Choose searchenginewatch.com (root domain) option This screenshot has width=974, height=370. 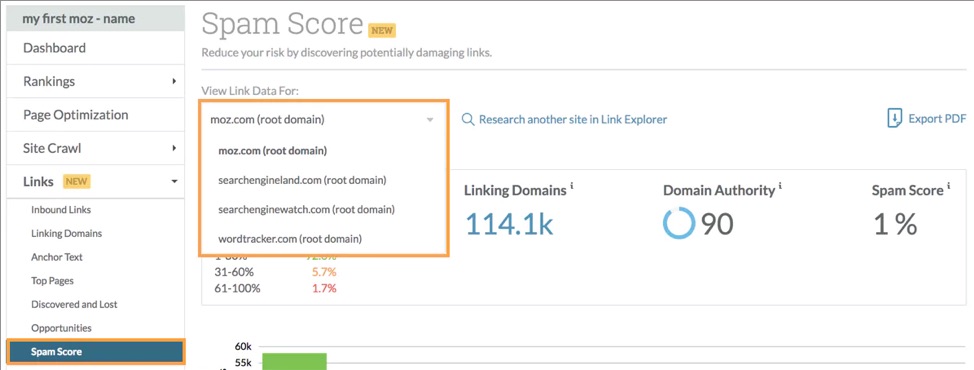(307, 209)
